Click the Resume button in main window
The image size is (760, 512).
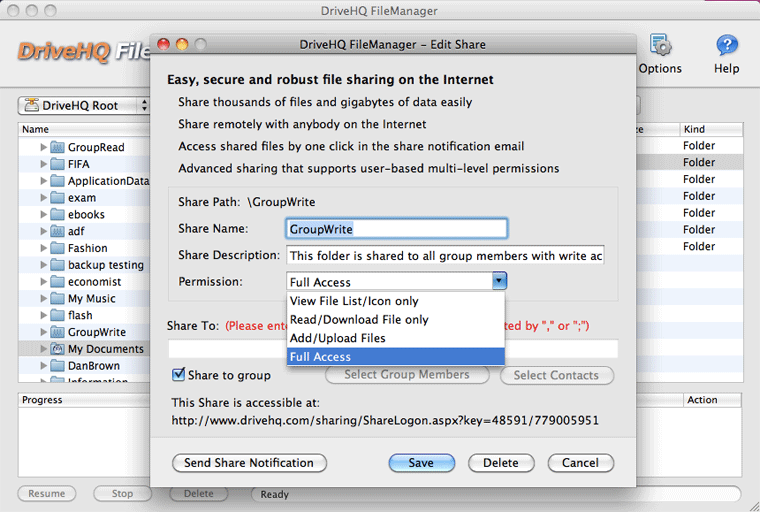[x=47, y=494]
